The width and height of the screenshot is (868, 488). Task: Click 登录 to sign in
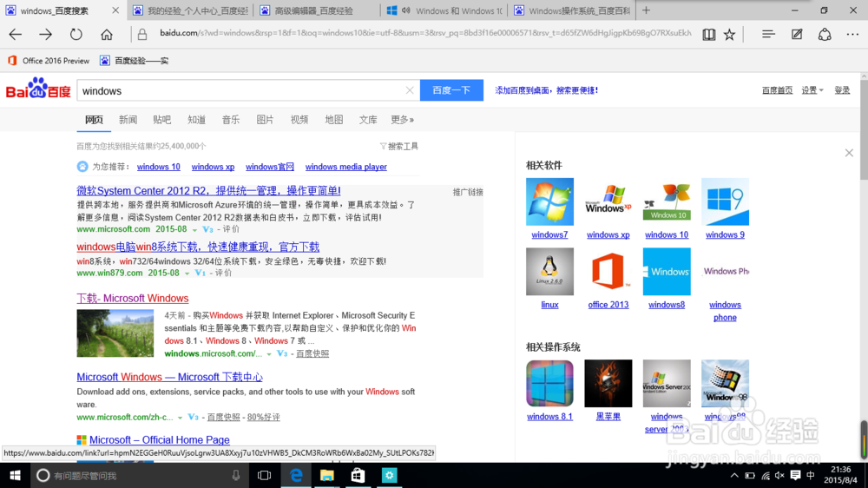tap(842, 90)
